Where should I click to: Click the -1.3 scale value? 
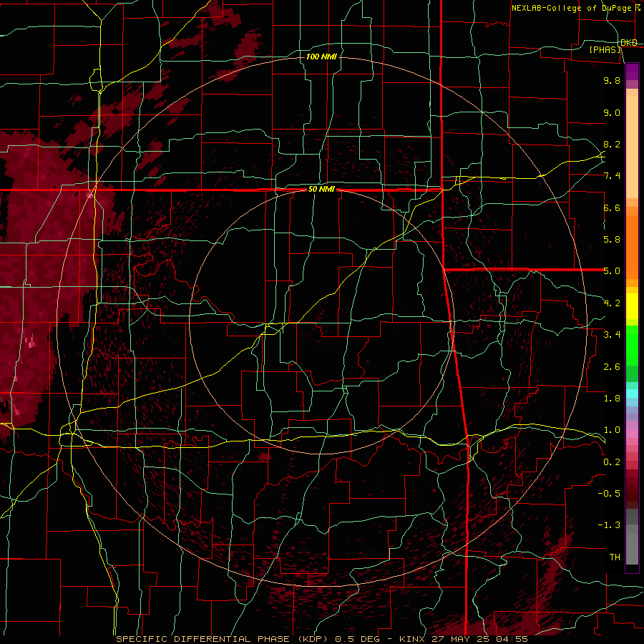point(609,525)
